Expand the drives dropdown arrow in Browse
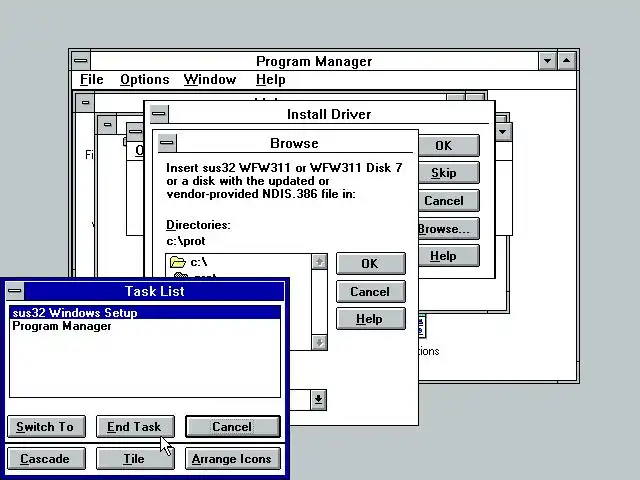This screenshot has height=480, width=640. point(318,400)
